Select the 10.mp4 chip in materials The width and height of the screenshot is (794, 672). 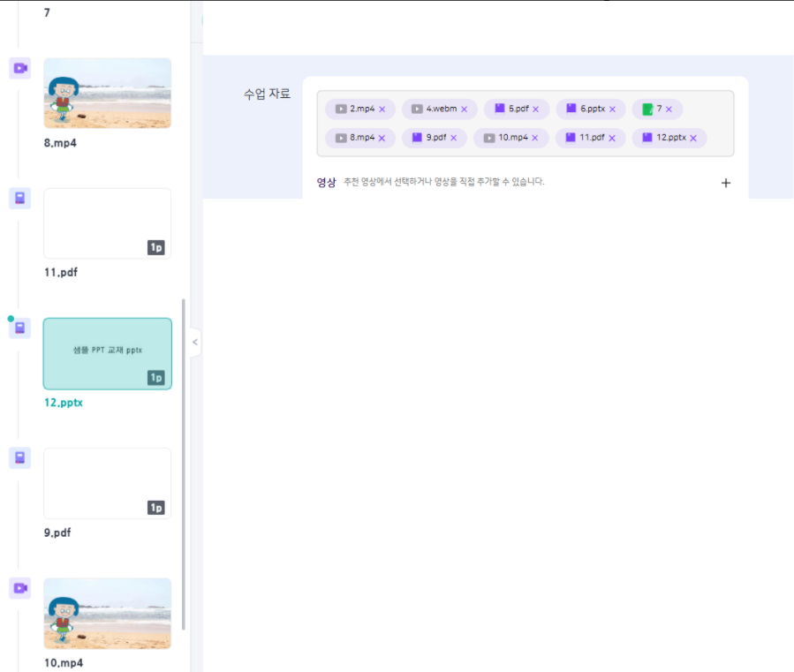(511, 138)
